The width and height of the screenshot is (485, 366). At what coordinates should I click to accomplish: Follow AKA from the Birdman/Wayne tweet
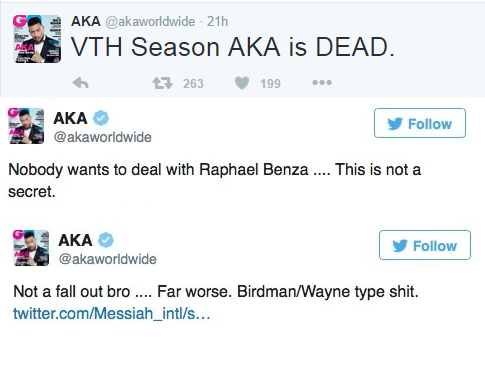point(425,245)
